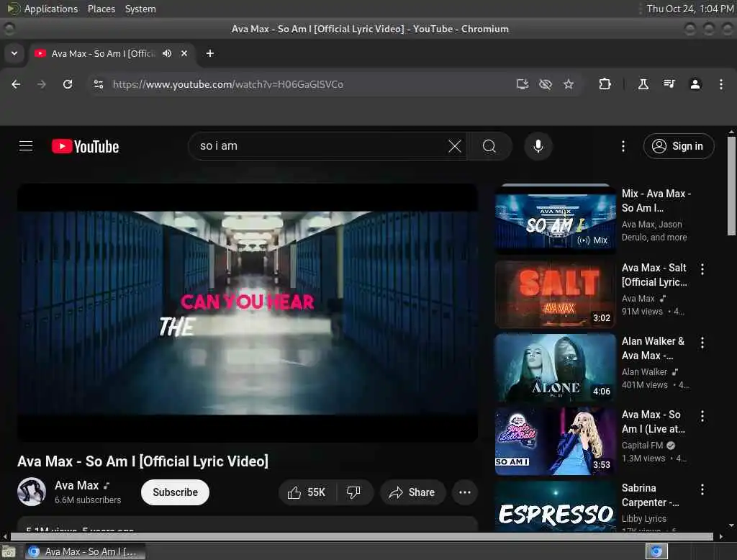737x560 pixels.
Task: Click the show desktop icon in taskbar
Action: coord(9,551)
